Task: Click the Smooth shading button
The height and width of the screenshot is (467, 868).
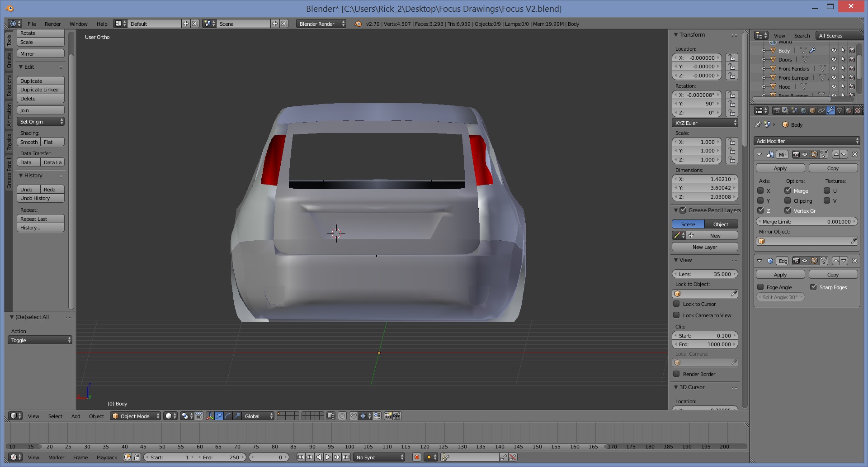Action: (29, 142)
